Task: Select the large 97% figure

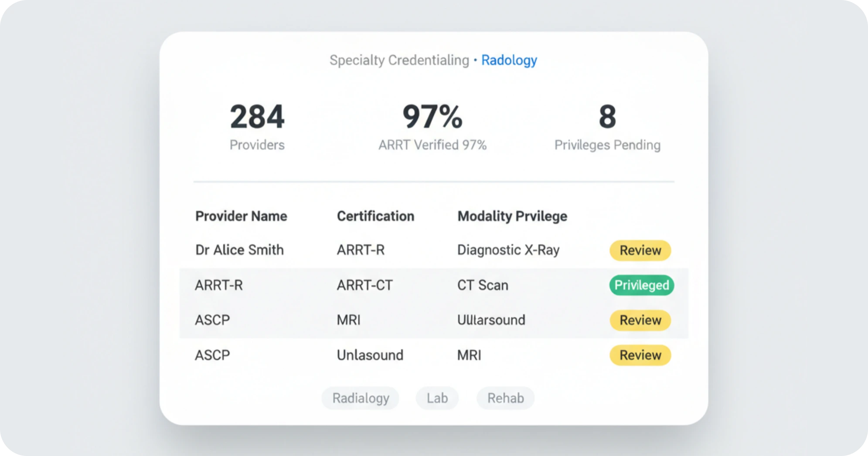Action: tap(432, 116)
